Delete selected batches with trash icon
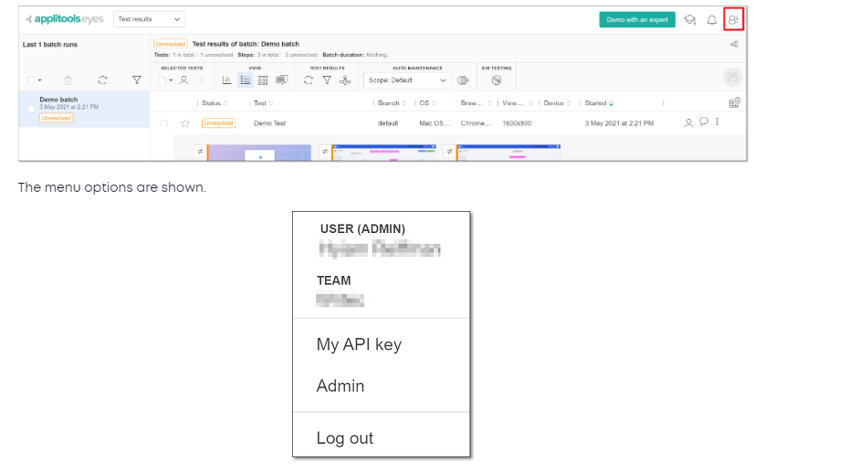The width and height of the screenshot is (868, 476). click(x=68, y=80)
